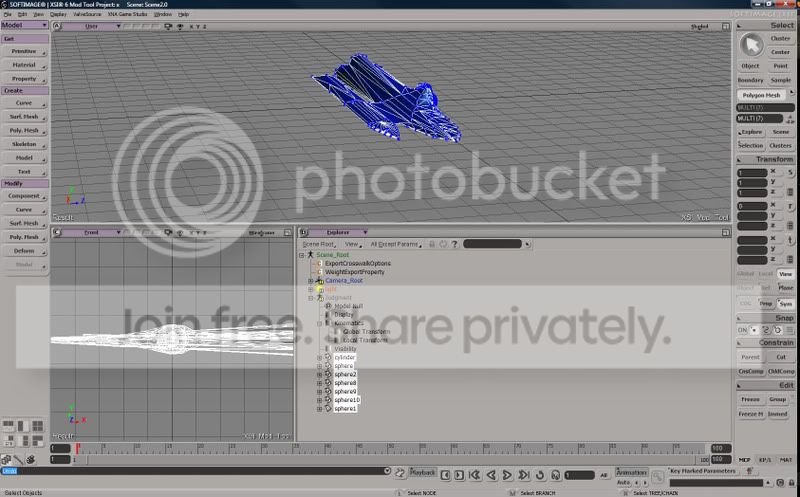The height and width of the screenshot is (497, 800).
Task: Switch transform to View mode
Action: click(785, 273)
